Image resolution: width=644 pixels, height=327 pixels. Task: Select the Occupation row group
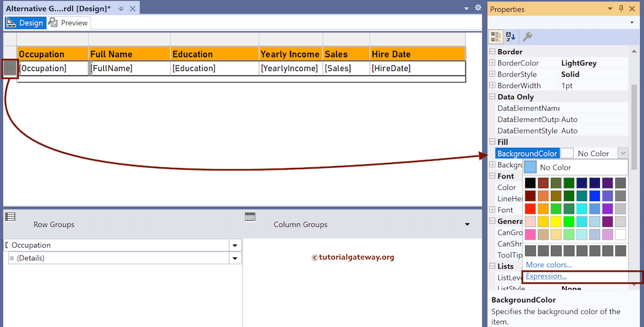pos(117,245)
